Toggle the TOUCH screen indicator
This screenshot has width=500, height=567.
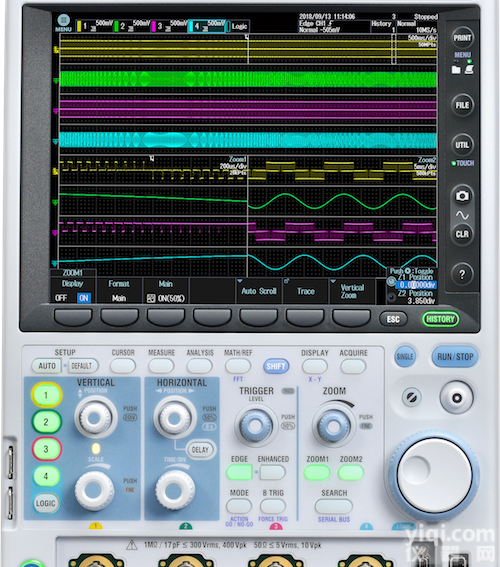tap(463, 163)
